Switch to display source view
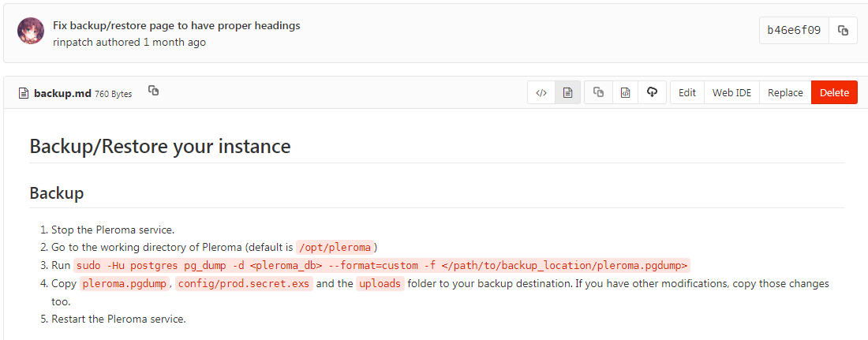868x340 pixels. click(x=541, y=92)
